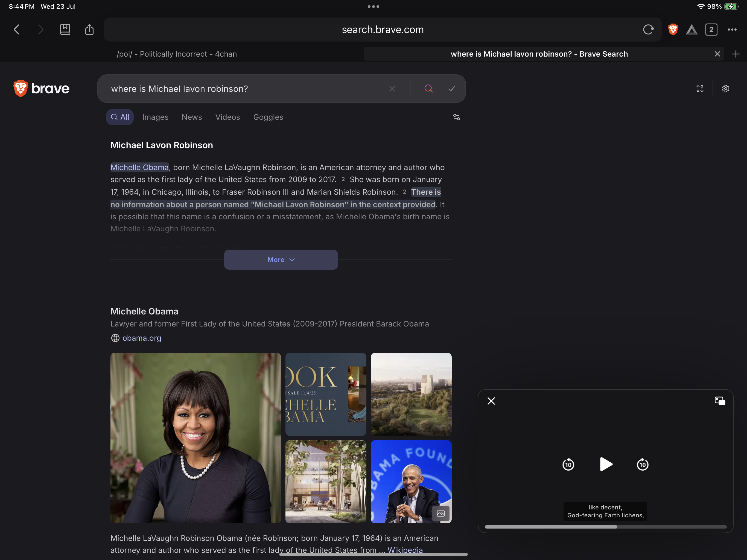The width and height of the screenshot is (747, 560).
Task: Submit search with magnifier icon
Action: pyautogui.click(x=428, y=89)
